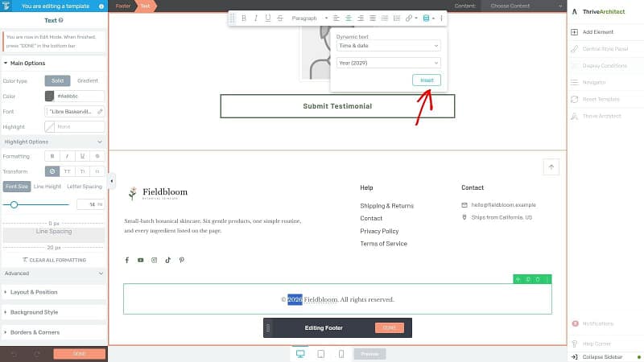Click the Pinterest footer icon

(x=182, y=260)
